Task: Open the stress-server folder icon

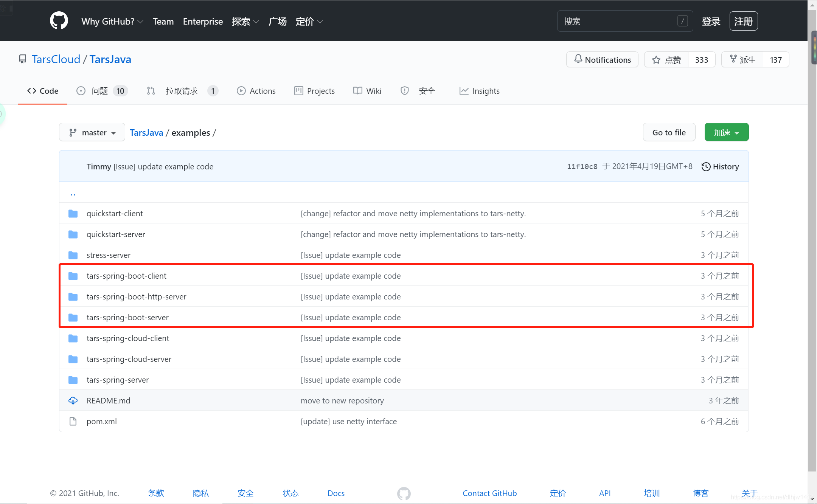Action: [x=73, y=255]
